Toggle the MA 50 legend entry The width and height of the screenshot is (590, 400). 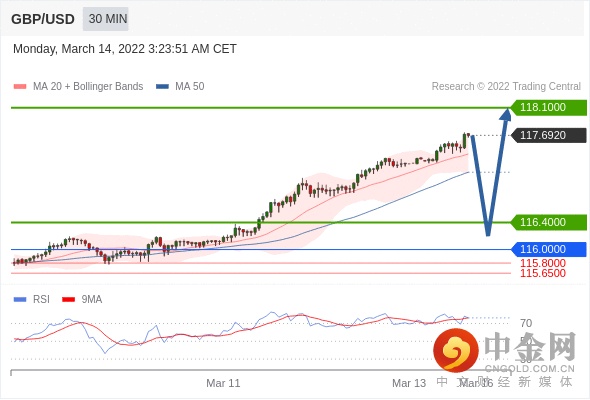pos(180,87)
